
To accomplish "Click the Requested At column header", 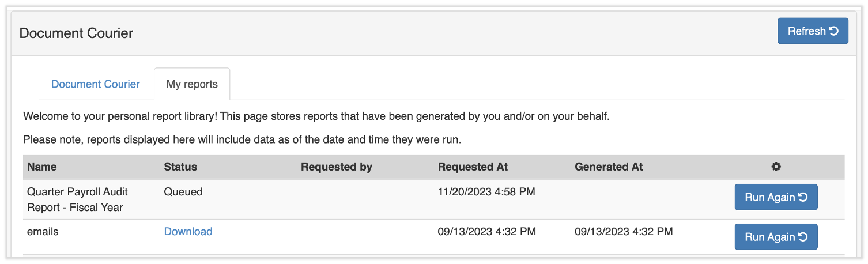I will [473, 167].
